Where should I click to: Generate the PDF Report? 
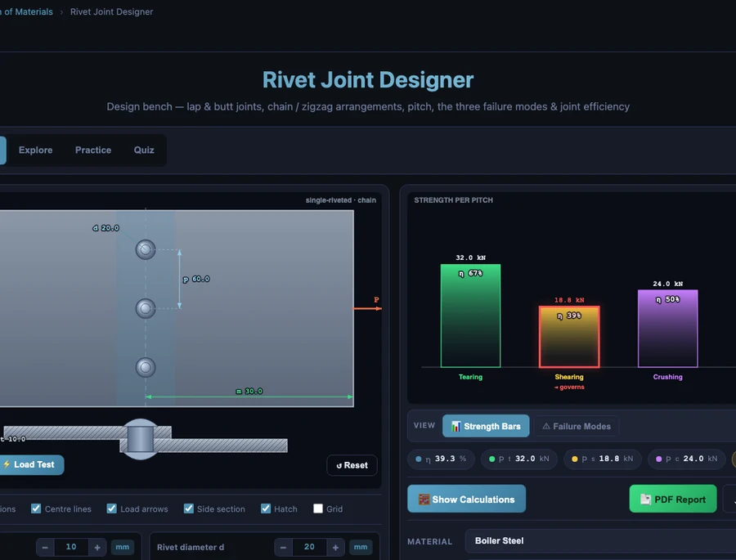tap(673, 499)
